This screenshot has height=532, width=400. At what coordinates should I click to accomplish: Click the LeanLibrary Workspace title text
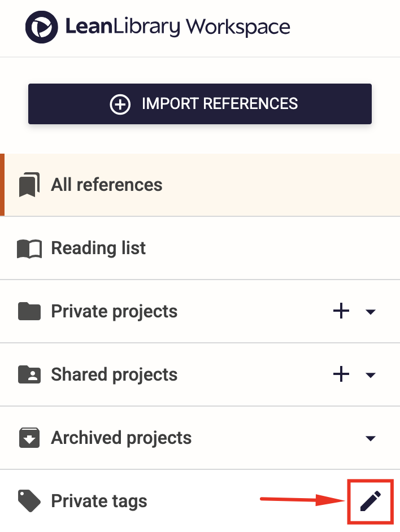tap(177, 27)
